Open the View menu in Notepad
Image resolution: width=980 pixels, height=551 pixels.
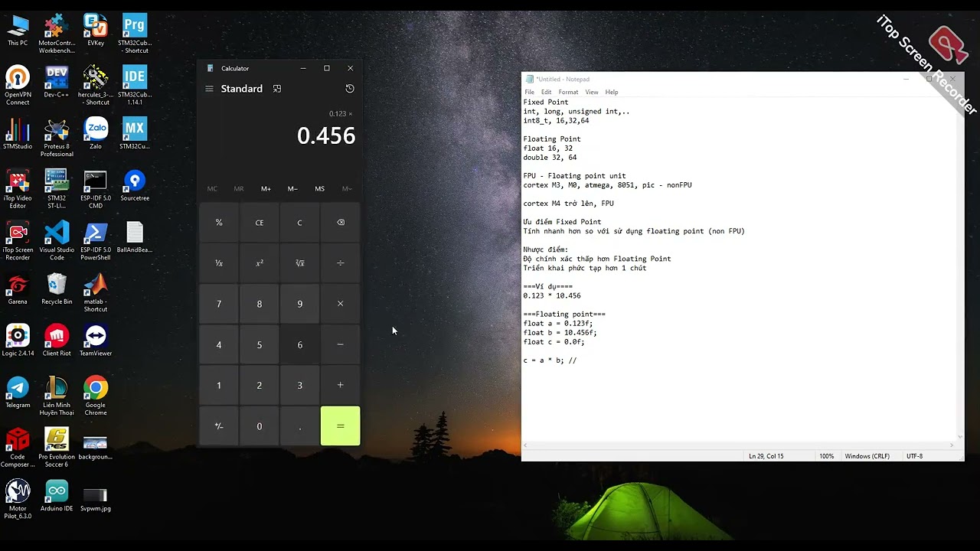point(592,92)
